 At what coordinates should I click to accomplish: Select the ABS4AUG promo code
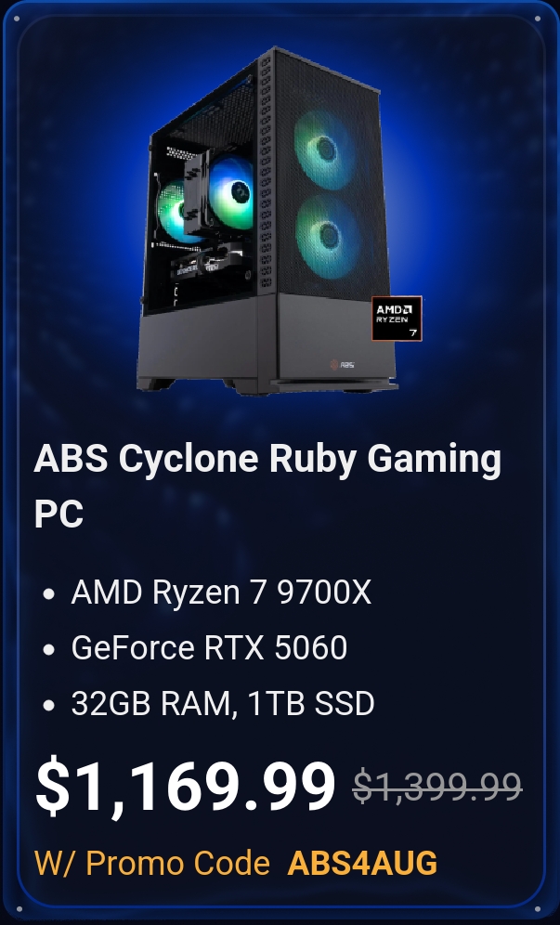362,863
